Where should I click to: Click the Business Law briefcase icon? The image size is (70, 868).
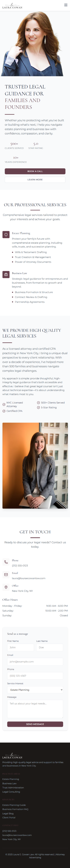tap(6, 275)
